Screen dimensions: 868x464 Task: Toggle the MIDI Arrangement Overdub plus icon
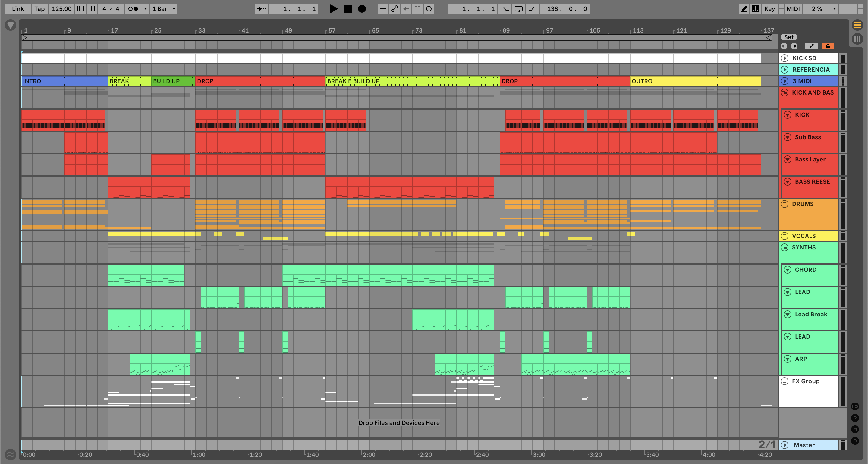(x=383, y=9)
